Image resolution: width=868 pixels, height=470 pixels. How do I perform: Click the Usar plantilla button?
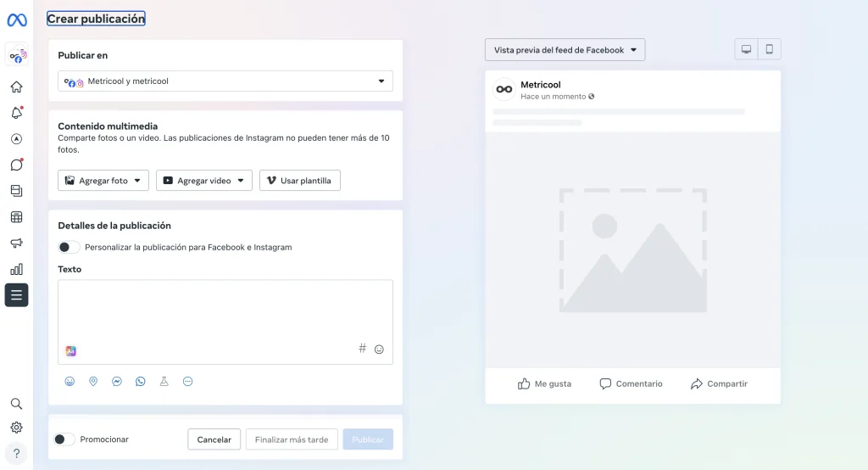[x=299, y=180]
